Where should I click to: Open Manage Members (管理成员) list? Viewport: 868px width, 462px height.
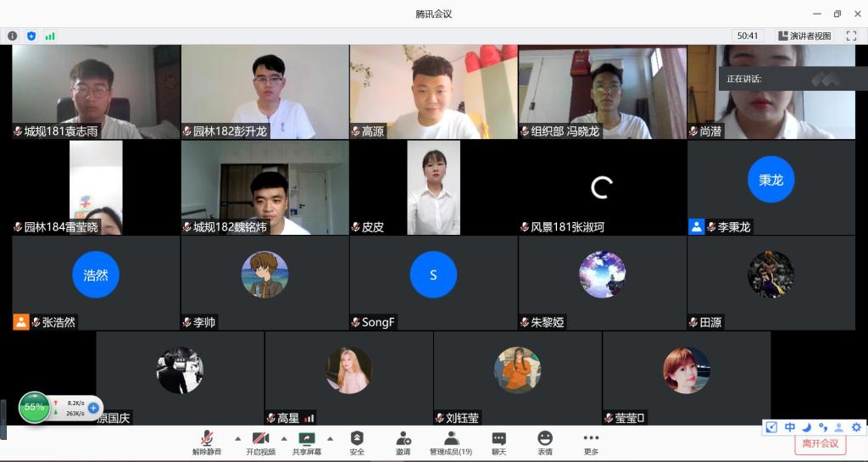pyautogui.click(x=450, y=442)
